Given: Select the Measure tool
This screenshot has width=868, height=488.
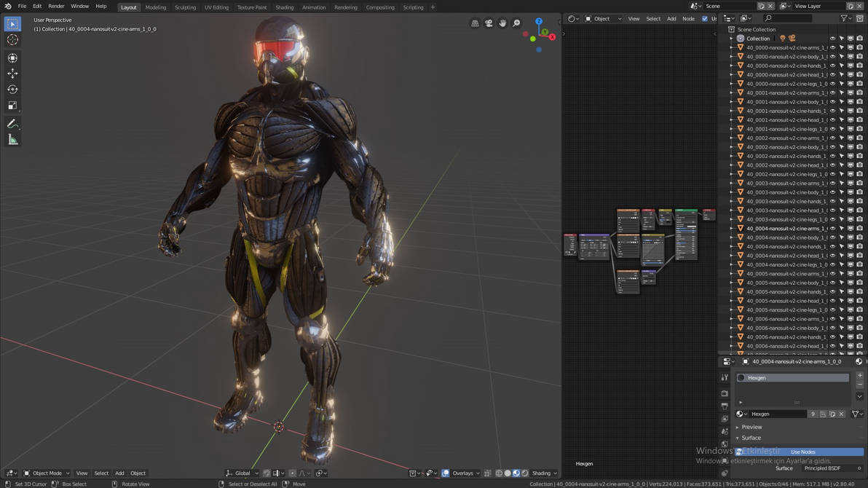Looking at the screenshot, I should tap(12, 140).
